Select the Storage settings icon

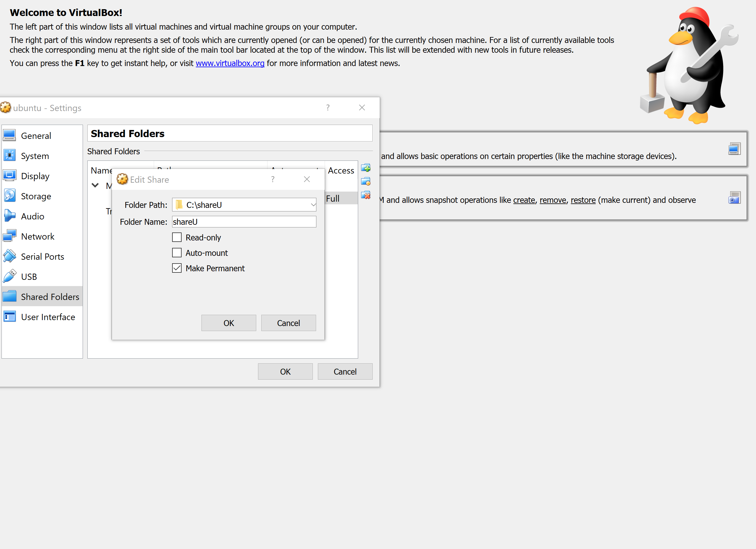coord(36,196)
